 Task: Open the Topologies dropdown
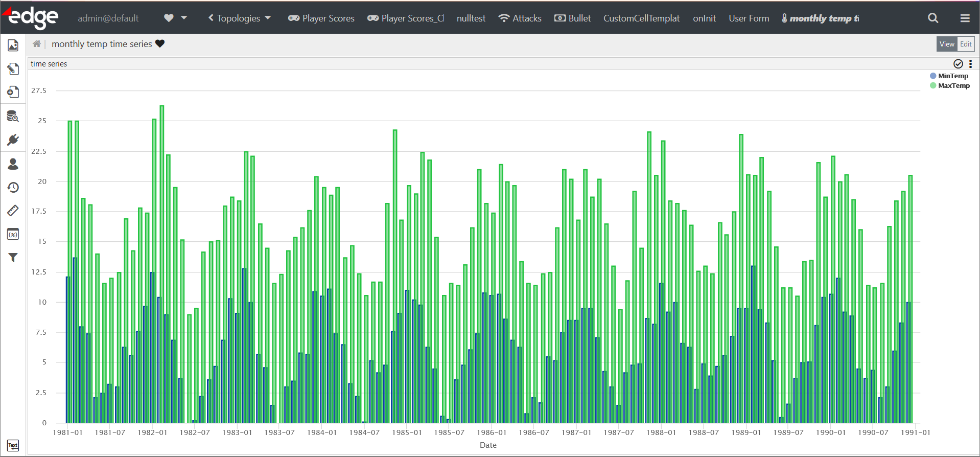tap(239, 18)
